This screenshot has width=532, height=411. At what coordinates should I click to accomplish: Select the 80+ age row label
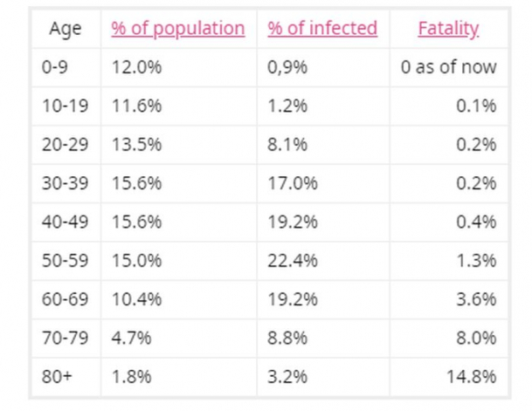coord(56,376)
